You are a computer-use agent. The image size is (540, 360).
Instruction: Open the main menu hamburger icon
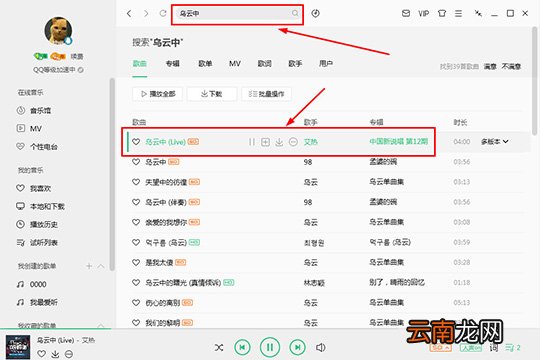point(458,13)
